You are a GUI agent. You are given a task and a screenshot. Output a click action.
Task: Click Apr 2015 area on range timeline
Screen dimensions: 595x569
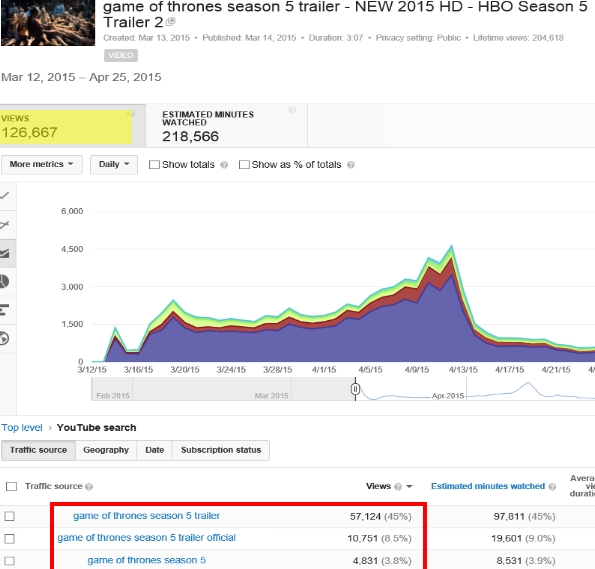448,396
